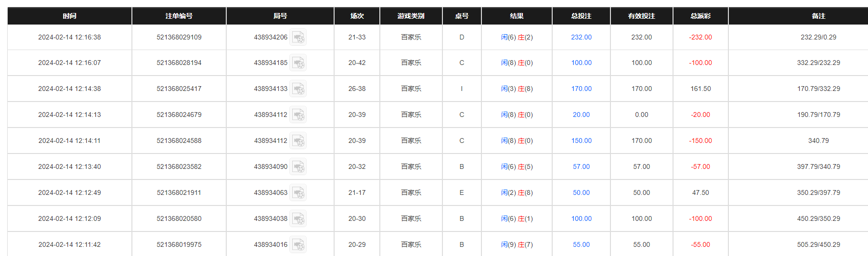Screen dimensions: 868x256
Task: Open the blue 20.00 total bet link
Action: point(581,115)
